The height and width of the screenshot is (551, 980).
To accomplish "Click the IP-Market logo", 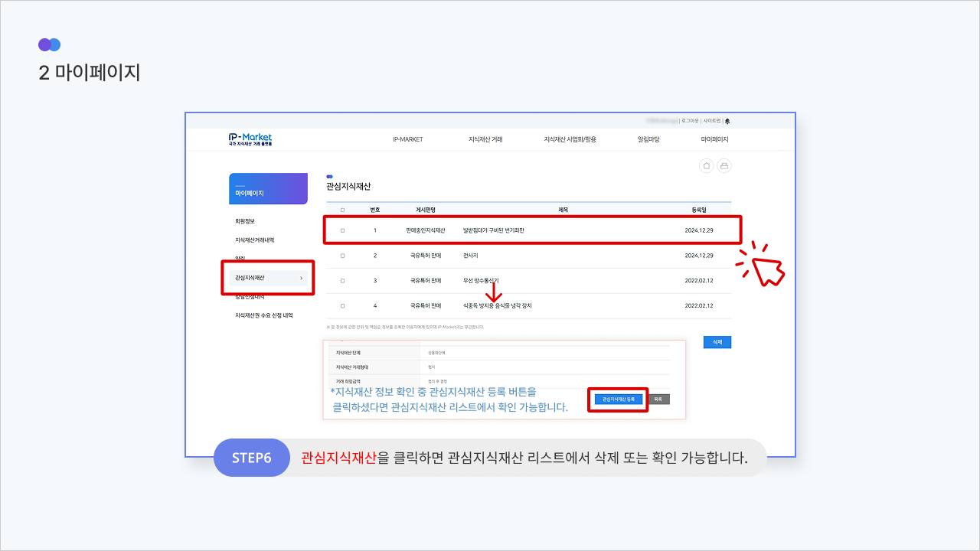I will [250, 139].
